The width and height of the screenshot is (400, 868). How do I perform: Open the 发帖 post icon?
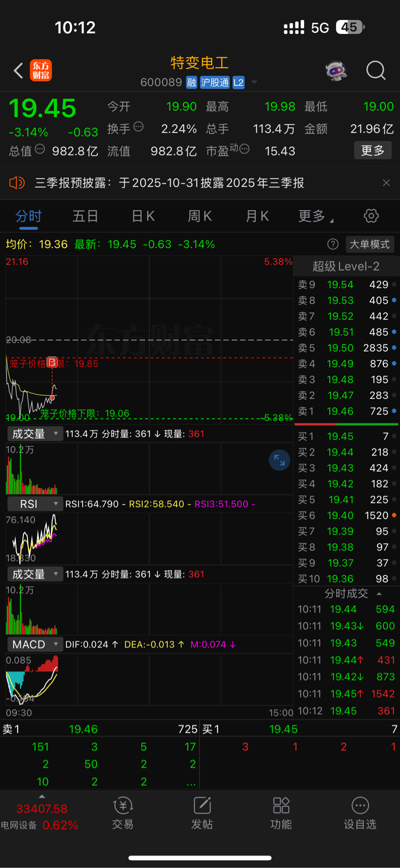(x=202, y=813)
